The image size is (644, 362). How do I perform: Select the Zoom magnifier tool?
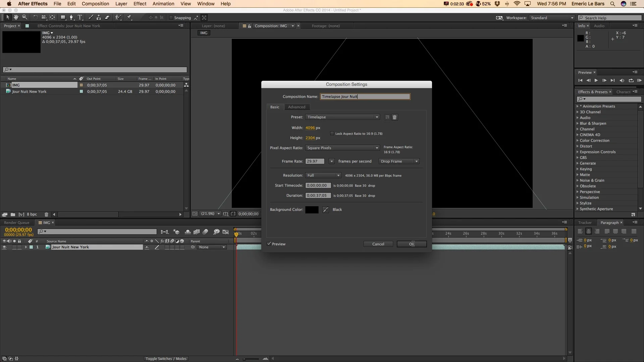pos(24,17)
